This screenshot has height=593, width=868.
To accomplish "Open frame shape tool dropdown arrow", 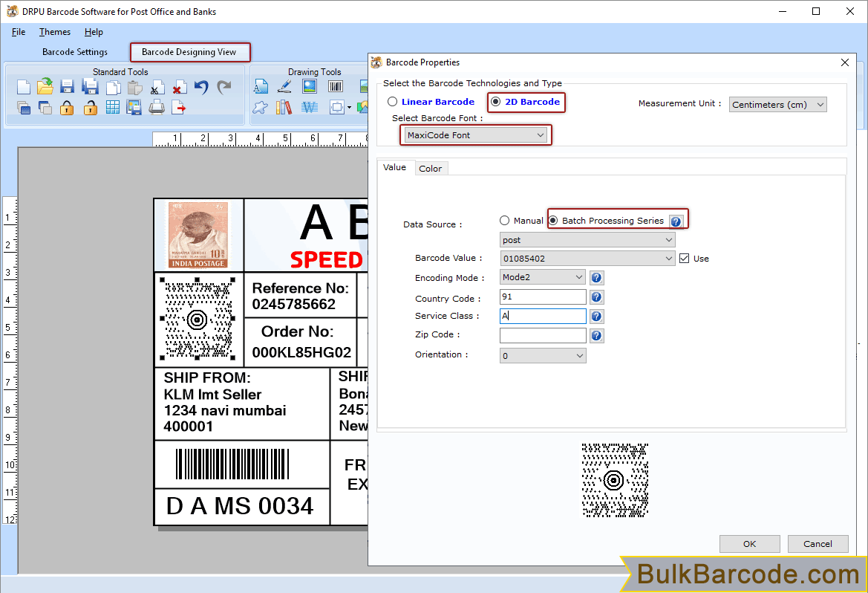I will click(349, 108).
